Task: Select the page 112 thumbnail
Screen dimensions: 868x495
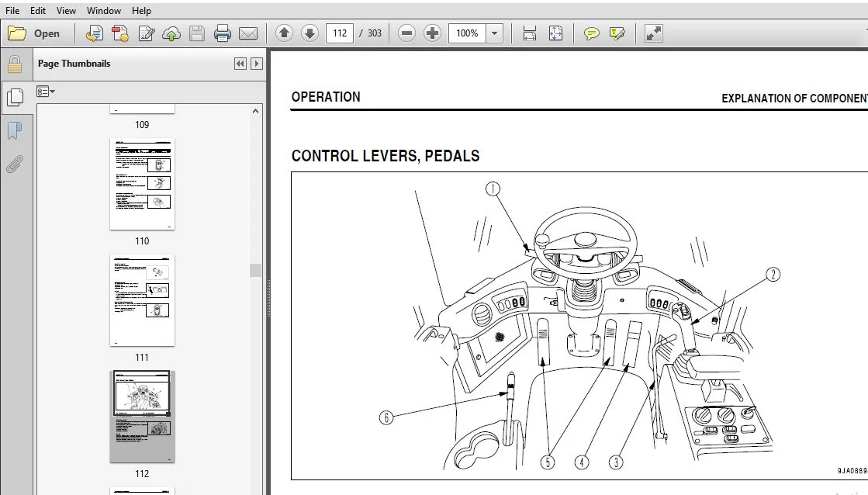Action: pos(142,417)
